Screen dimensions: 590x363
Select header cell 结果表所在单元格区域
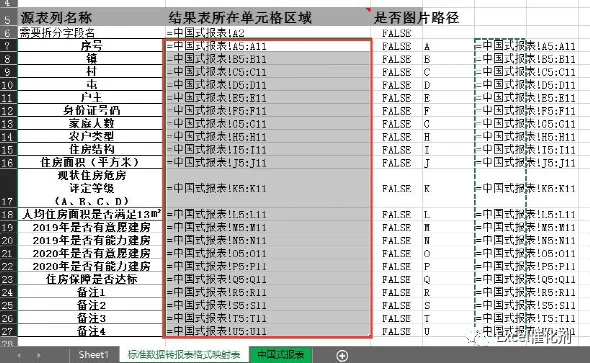click(x=268, y=17)
